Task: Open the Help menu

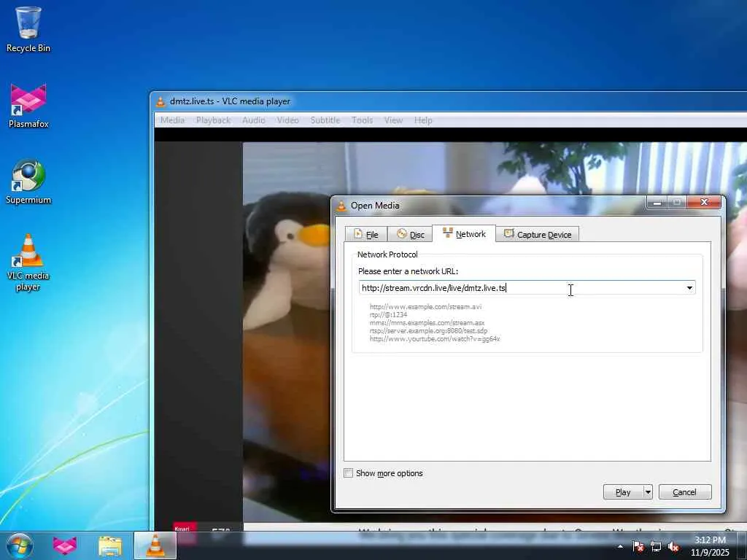Action: (x=422, y=120)
